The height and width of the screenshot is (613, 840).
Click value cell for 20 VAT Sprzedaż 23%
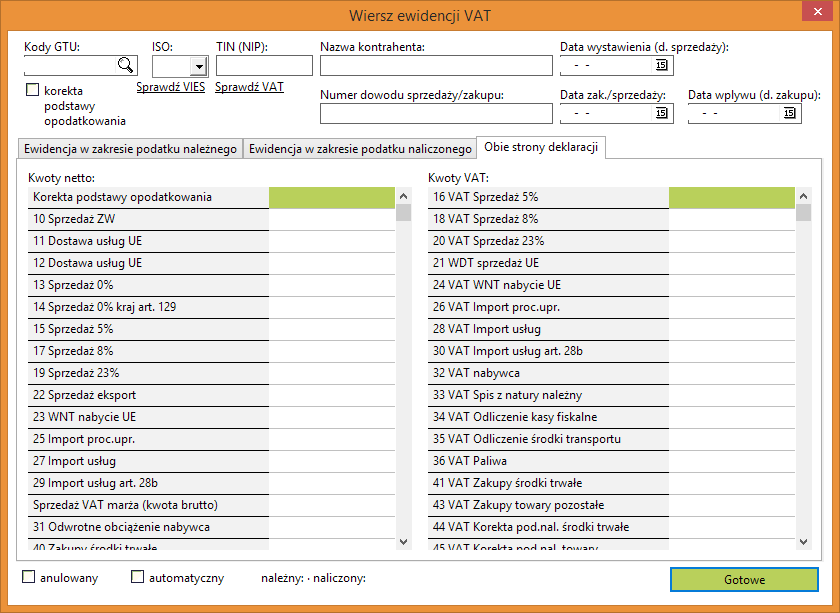(x=732, y=241)
